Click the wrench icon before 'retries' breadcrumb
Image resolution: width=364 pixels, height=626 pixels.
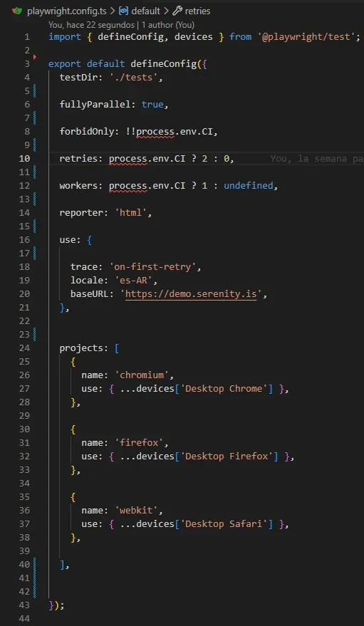tap(177, 11)
